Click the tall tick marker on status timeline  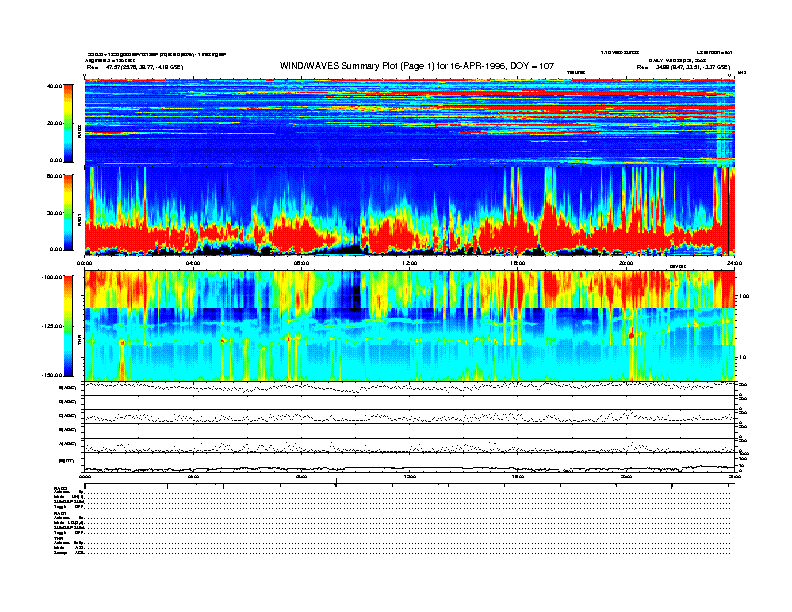[x=336, y=483]
